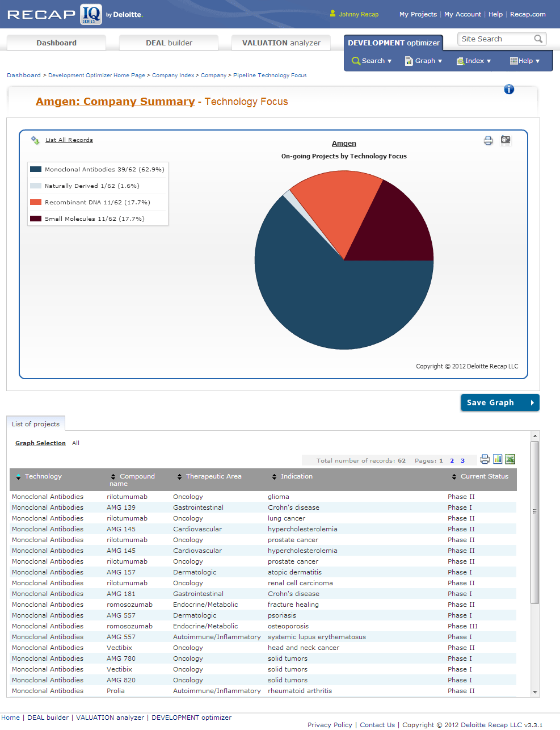Click the camera snapshot icon
The image size is (560, 730).
coord(506,140)
